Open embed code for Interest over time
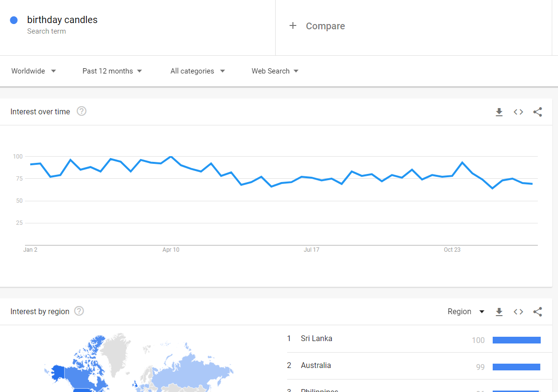The width and height of the screenshot is (558, 392). [518, 112]
